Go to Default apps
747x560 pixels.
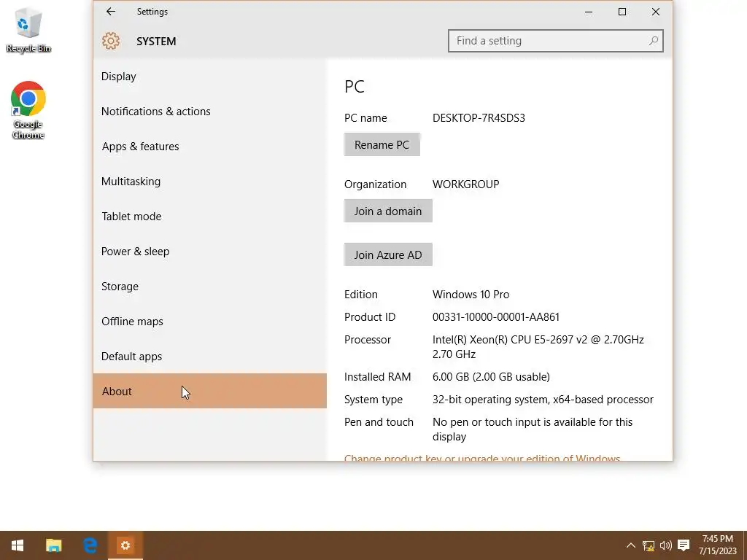click(210, 356)
